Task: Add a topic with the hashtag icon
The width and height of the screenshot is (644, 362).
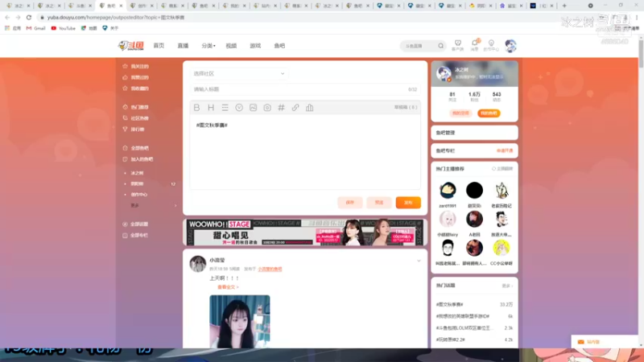Action: tap(281, 108)
